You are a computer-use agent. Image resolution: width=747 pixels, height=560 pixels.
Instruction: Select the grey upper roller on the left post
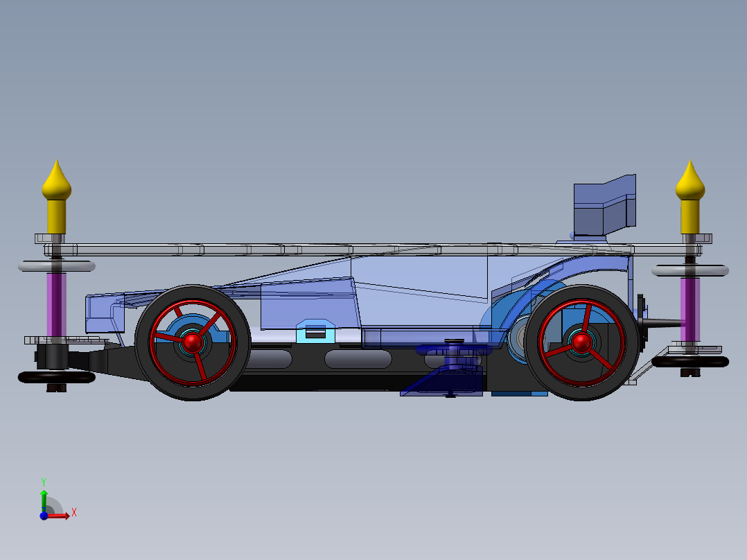[x=56, y=266]
